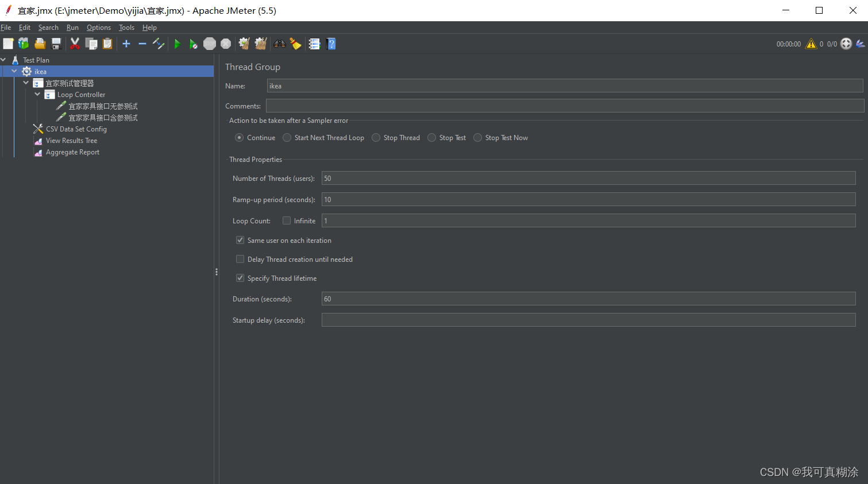Copy the selected element icon
868x484 pixels.
(x=91, y=44)
